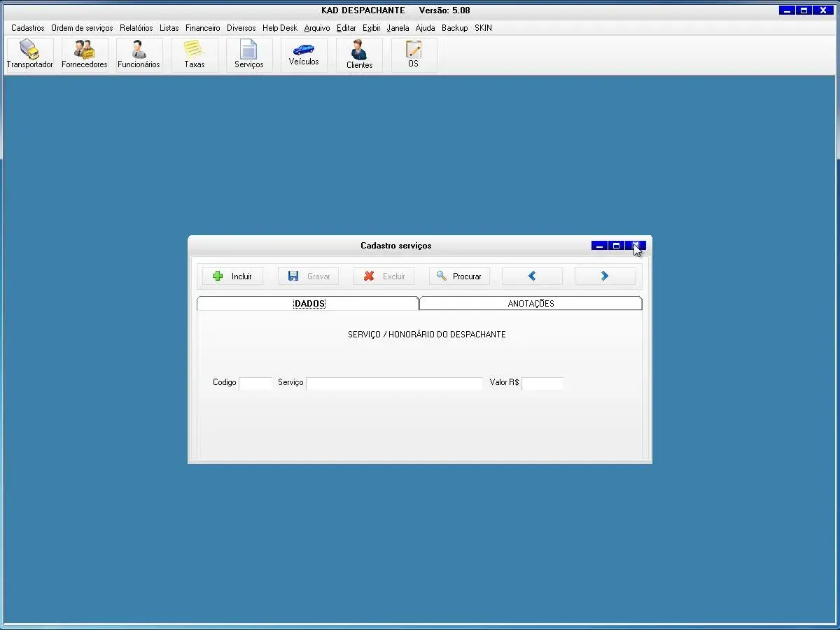
Task: Go to next record with right arrow
Action: point(605,276)
